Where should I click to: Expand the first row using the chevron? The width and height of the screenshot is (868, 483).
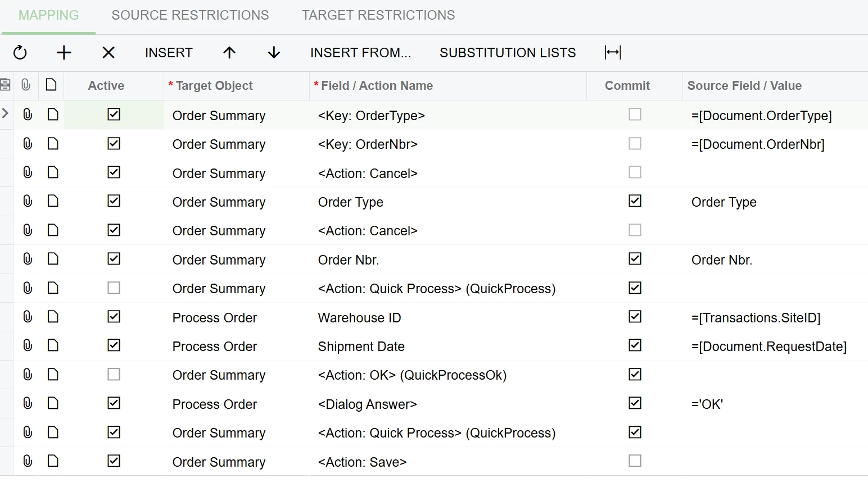[6, 114]
